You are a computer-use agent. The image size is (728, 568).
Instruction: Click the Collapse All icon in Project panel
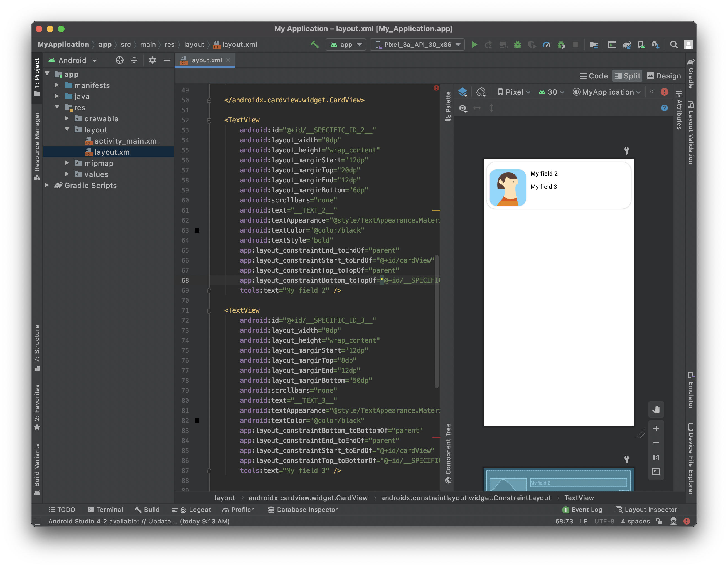click(134, 60)
